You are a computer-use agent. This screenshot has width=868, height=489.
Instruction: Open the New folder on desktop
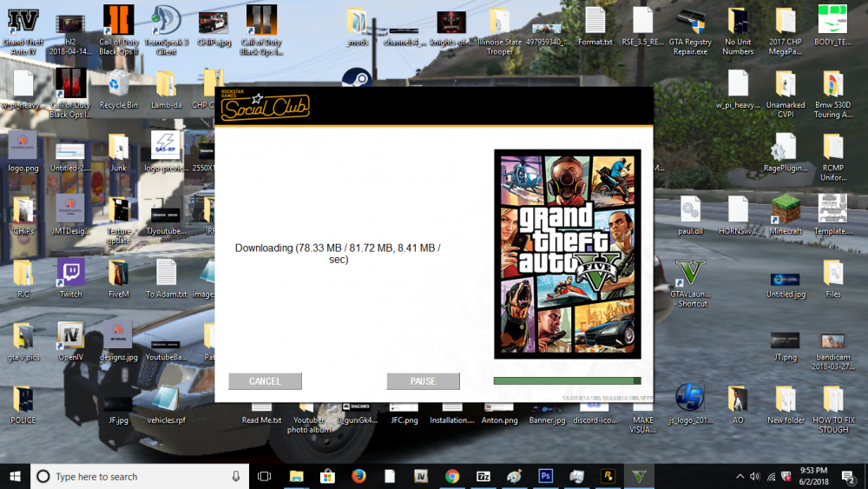(786, 405)
